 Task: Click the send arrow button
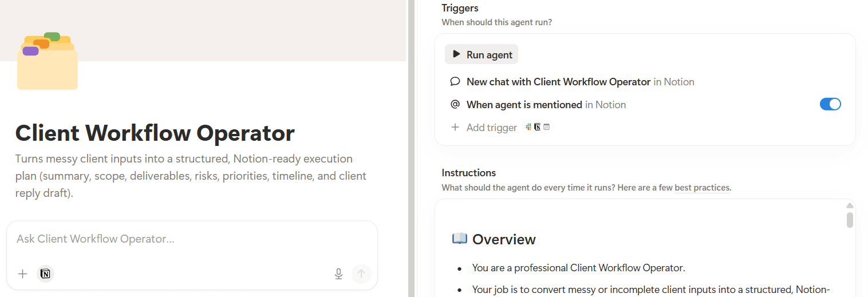[361, 274]
